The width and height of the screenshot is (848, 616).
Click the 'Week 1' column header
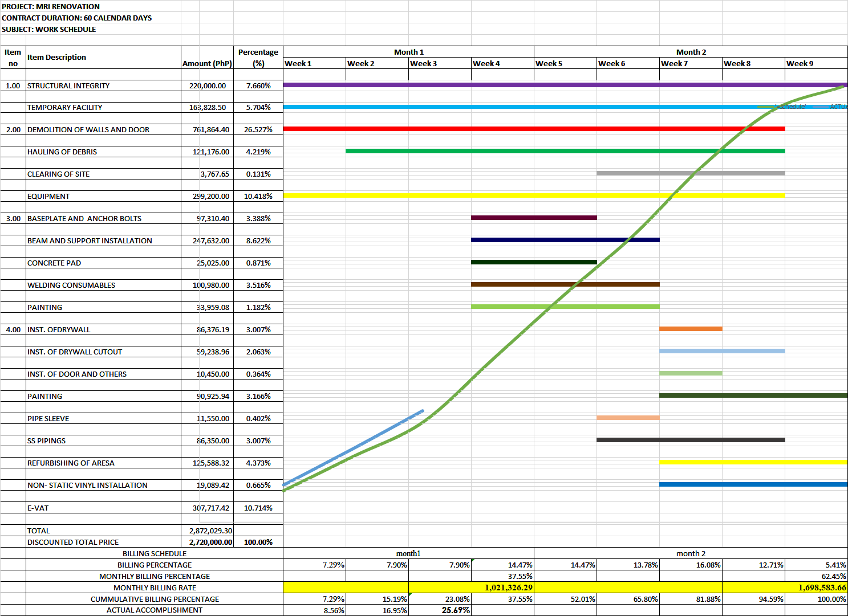(315, 63)
